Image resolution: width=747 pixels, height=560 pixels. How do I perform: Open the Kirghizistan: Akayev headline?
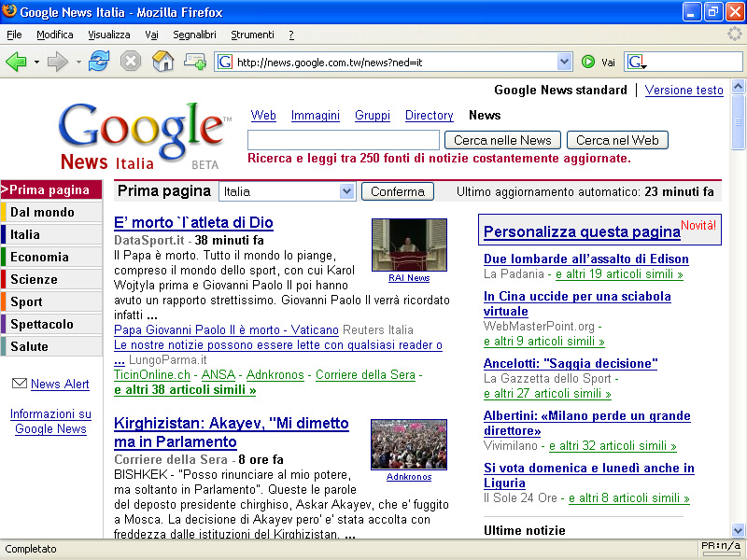[232, 432]
